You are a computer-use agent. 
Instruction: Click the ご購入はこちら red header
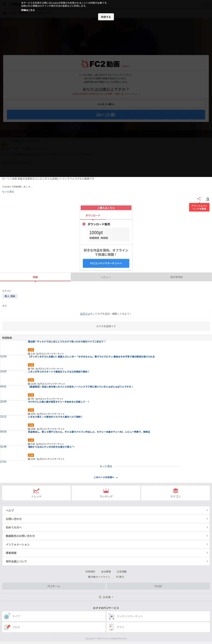point(106,208)
